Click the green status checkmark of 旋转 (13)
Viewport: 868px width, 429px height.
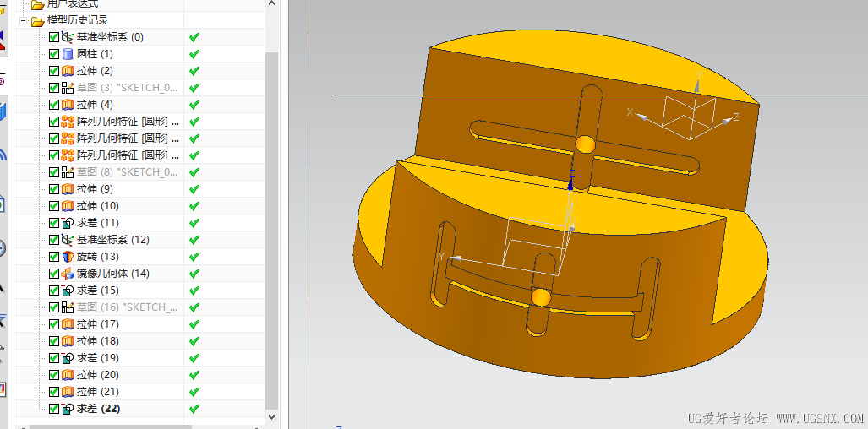[x=194, y=257]
